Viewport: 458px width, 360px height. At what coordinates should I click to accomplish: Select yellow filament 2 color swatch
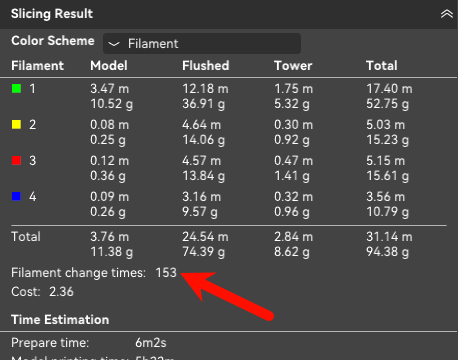(17, 125)
